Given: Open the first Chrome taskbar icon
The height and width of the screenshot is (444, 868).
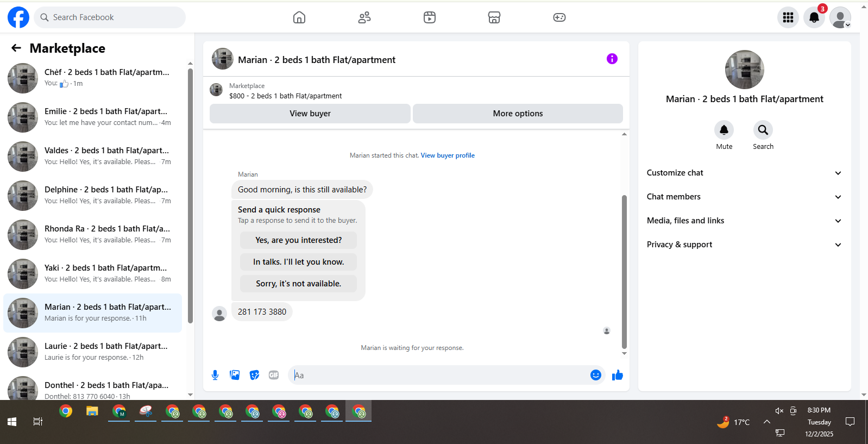Looking at the screenshot, I should click(x=66, y=411).
